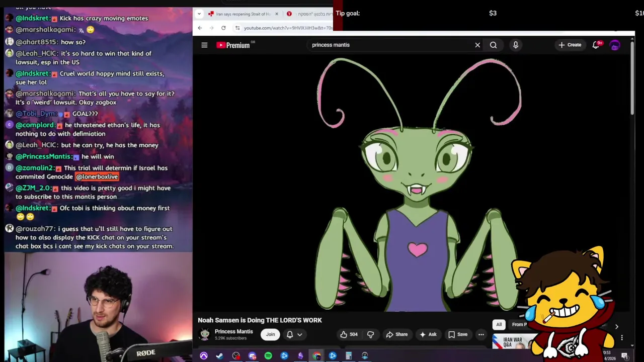This screenshot has width=644, height=362.
Task: Open the account avatar menu
Action: click(x=615, y=45)
